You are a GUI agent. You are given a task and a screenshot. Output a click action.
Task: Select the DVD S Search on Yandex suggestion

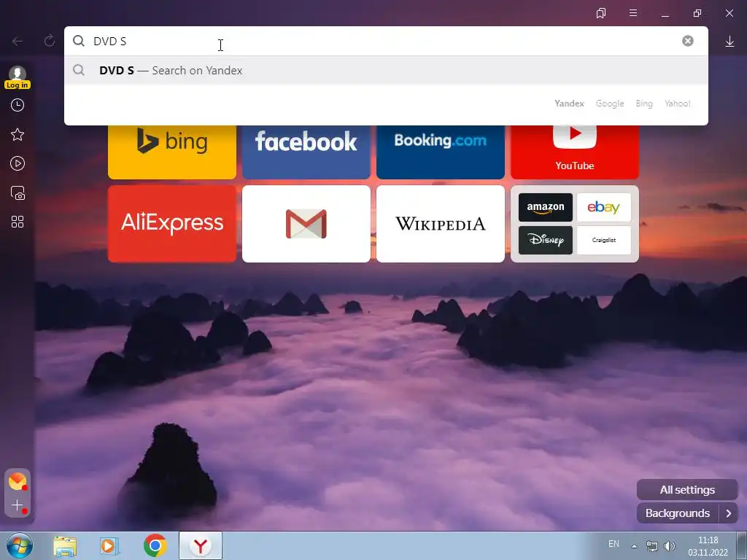pyautogui.click(x=386, y=71)
